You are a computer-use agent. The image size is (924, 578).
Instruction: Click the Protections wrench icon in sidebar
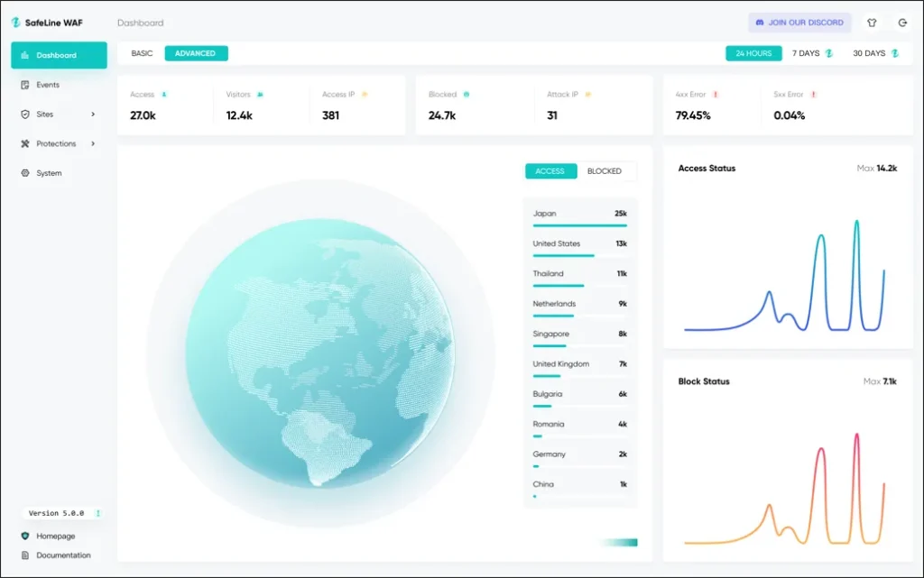click(24, 143)
